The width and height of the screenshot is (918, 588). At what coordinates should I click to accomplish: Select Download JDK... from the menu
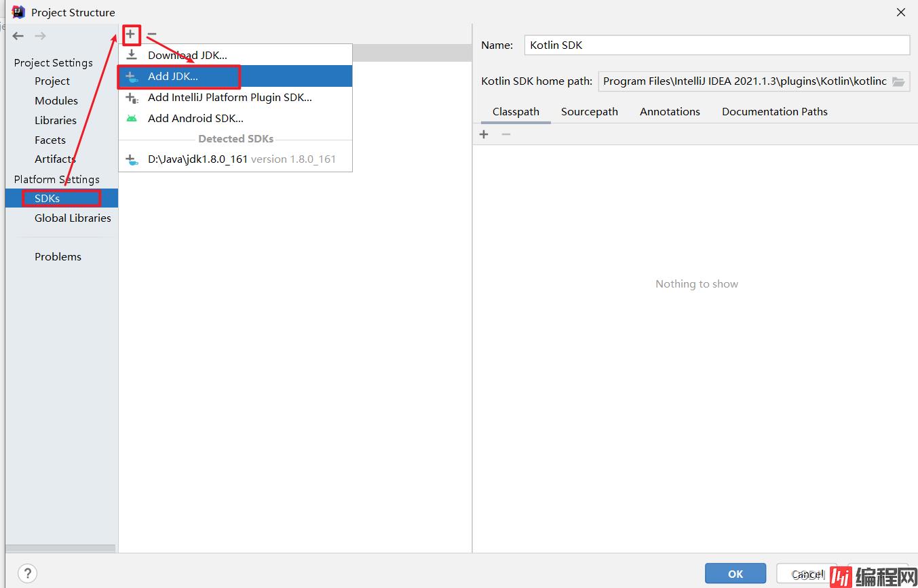coord(235,55)
